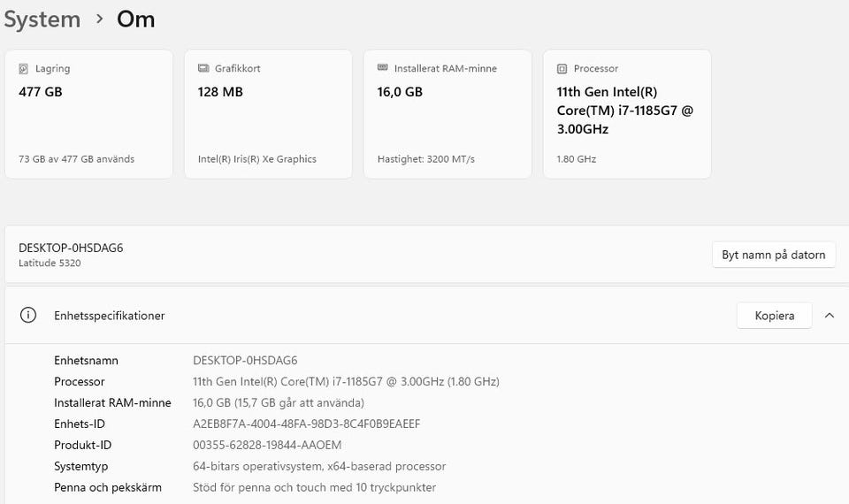Click Byt namn på datorn button
This screenshot has width=849, height=504.
click(x=773, y=255)
